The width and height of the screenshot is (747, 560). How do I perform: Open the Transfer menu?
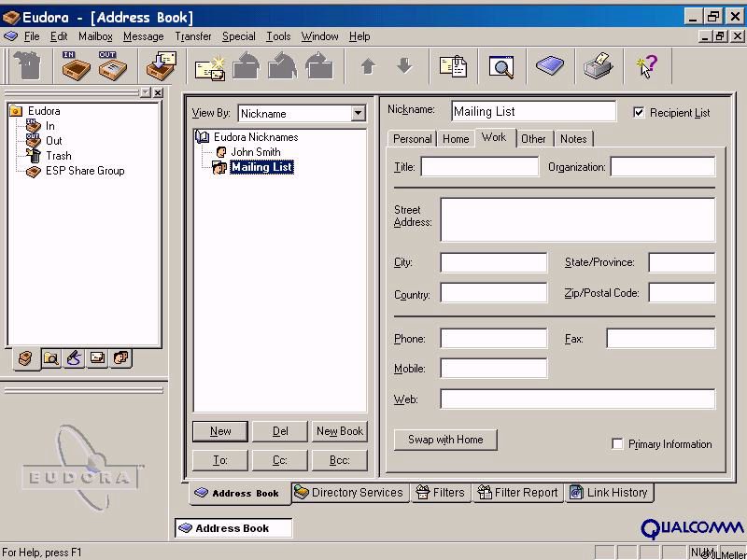pyautogui.click(x=193, y=36)
